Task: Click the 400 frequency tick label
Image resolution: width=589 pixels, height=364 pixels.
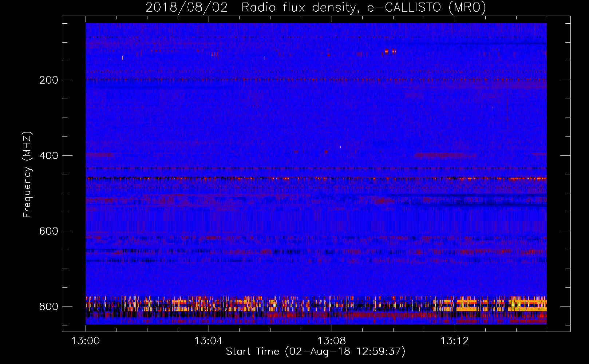Action: pyautogui.click(x=49, y=155)
